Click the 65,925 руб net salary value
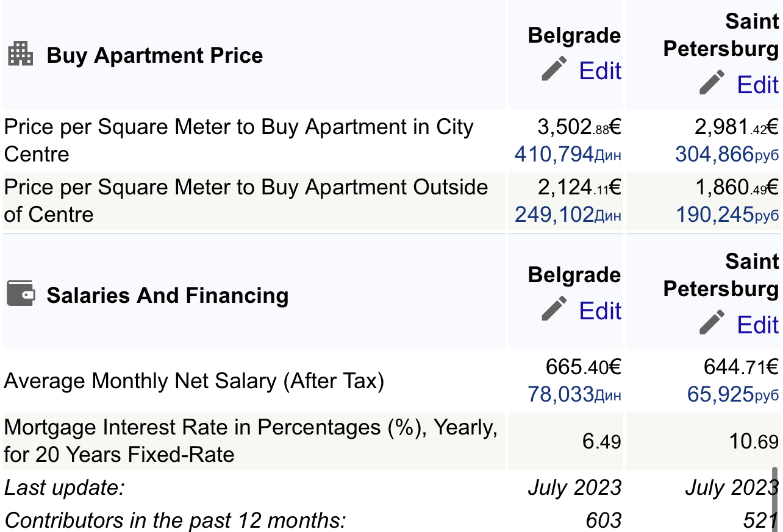The width and height of the screenshot is (783, 532). pos(732,394)
